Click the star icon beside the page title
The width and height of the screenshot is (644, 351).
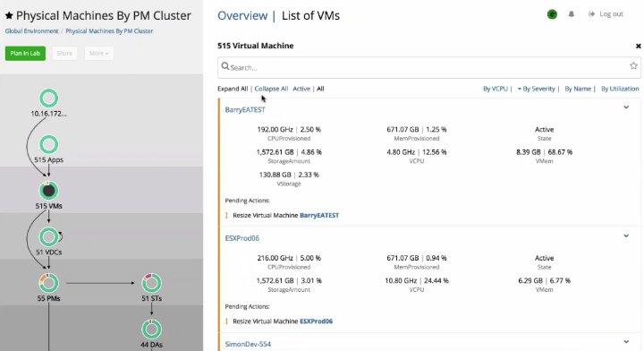[9, 15]
